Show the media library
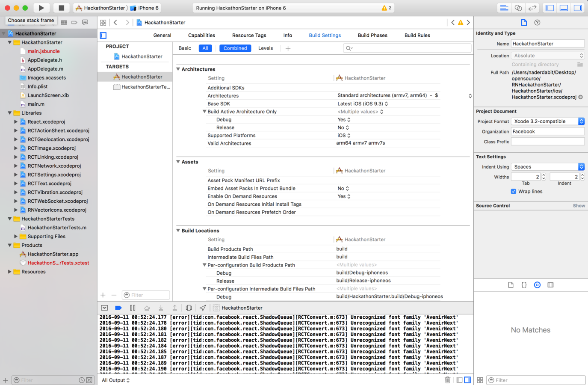The image size is (588, 385). click(x=550, y=285)
